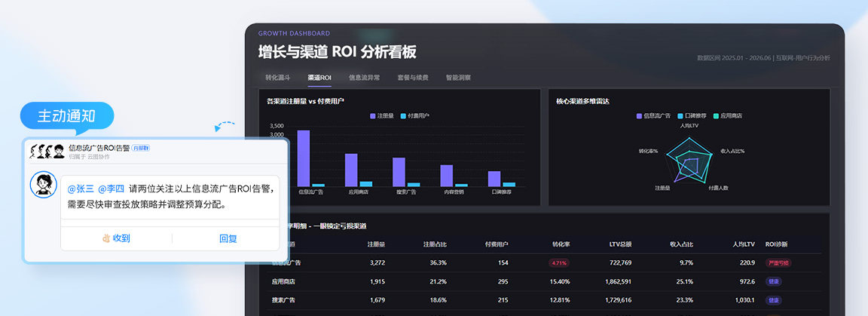The width and height of the screenshot is (868, 316).
Task: Click the 严重亏损 ROI diagnosis badge
Action: 778,262
